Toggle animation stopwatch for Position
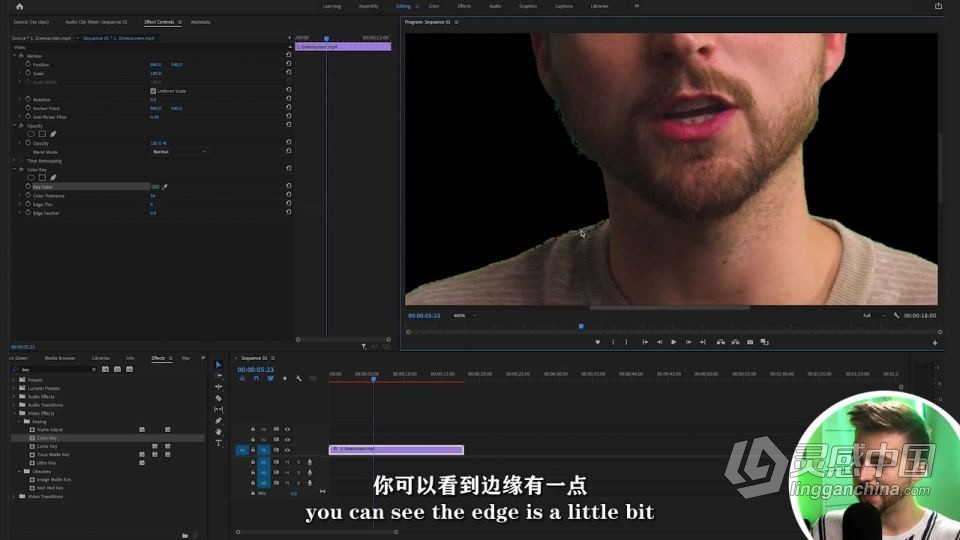The height and width of the screenshot is (540, 960). [x=28, y=64]
